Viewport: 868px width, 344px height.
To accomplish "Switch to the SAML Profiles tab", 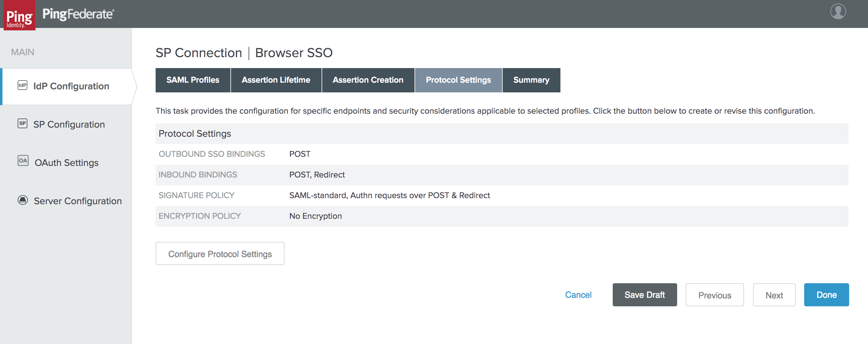I will tap(193, 80).
